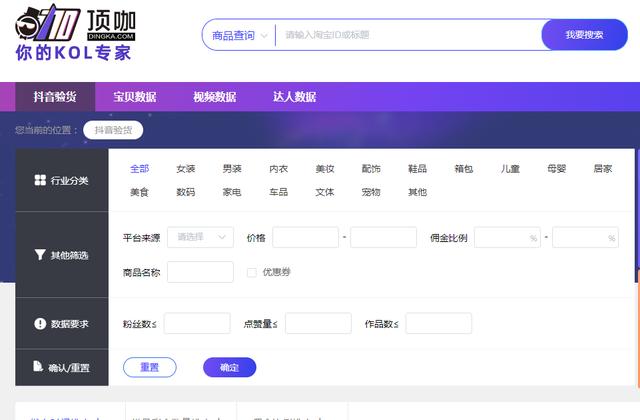Focus the 商品名称 input field
This screenshot has width=640, height=420.
click(x=200, y=272)
